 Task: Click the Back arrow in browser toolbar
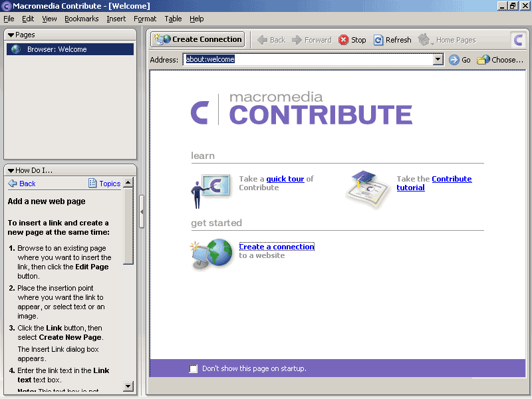[262, 40]
